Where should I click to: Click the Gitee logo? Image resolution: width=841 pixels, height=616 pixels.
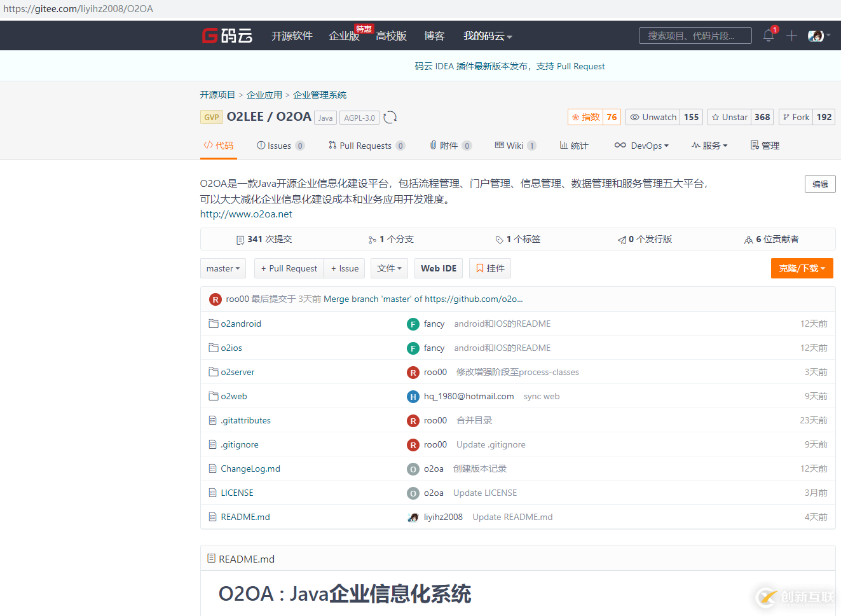pos(227,36)
